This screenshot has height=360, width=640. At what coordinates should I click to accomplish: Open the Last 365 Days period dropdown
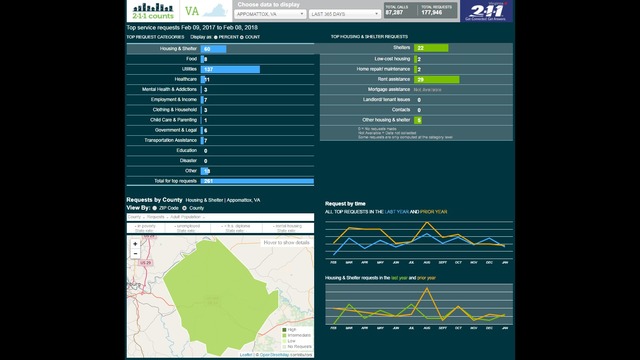pos(344,14)
